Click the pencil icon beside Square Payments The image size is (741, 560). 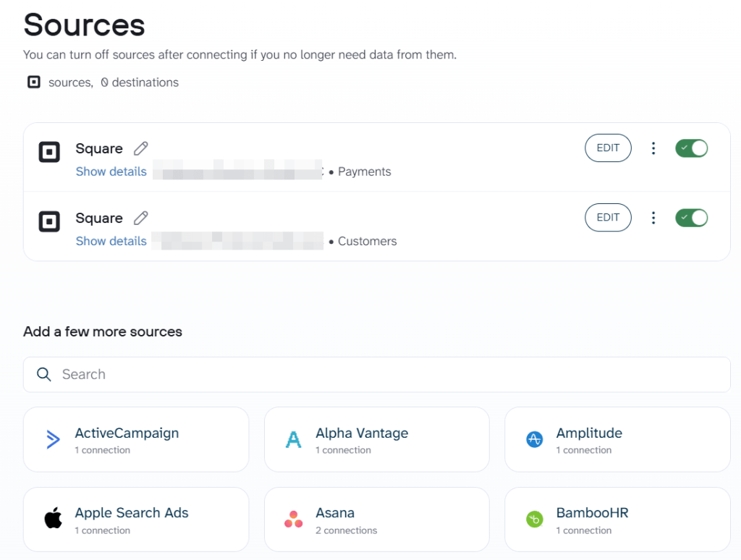coord(141,148)
